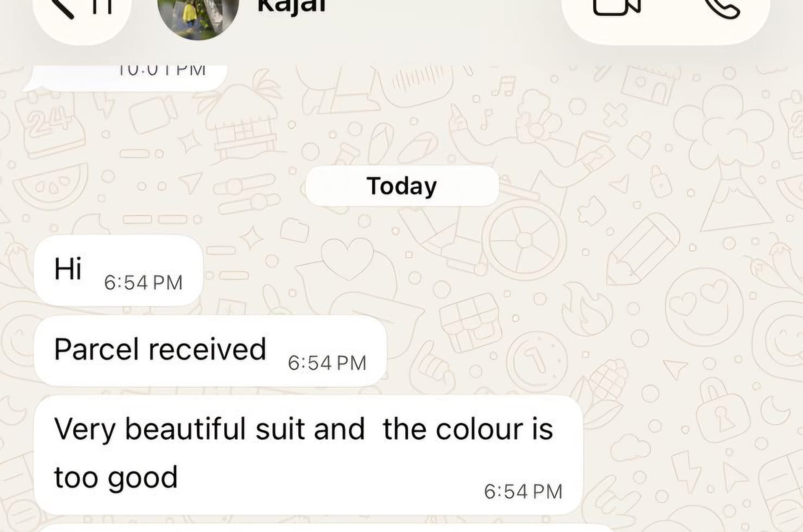Click the 6:54 PM timestamp on "Hi"
The height and width of the screenshot is (532, 803).
[x=143, y=283]
